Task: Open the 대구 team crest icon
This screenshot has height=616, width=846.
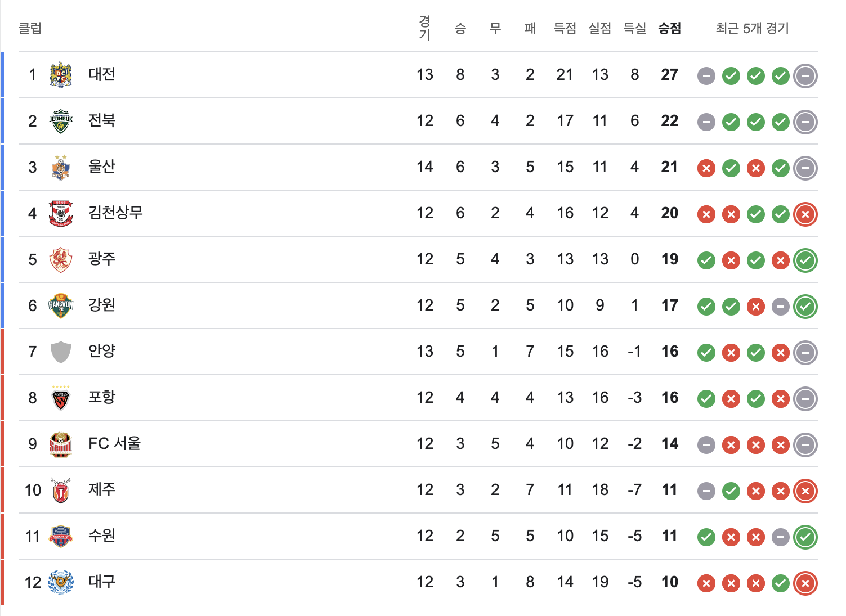Action: click(61, 582)
